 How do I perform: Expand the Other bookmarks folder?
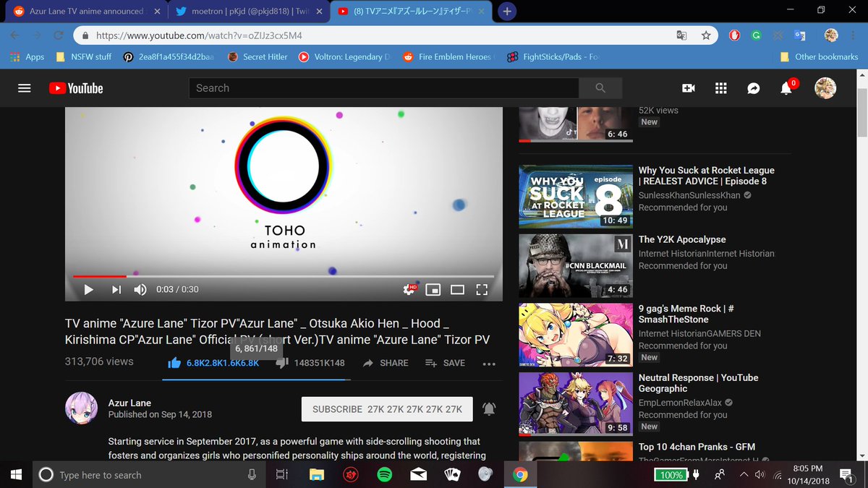tap(819, 57)
